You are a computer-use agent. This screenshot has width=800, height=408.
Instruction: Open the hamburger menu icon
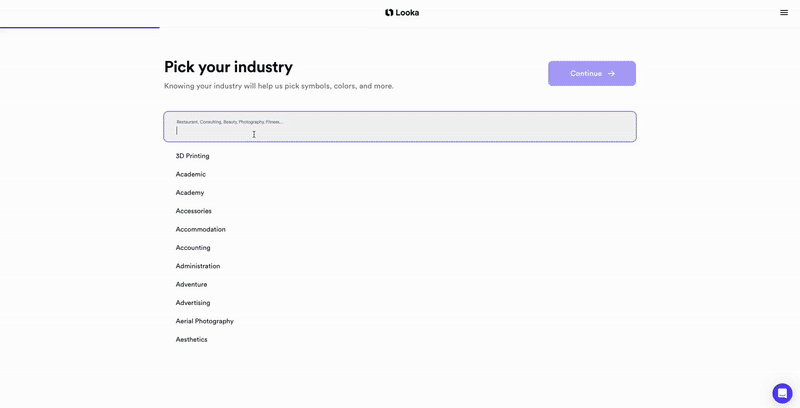pos(784,13)
